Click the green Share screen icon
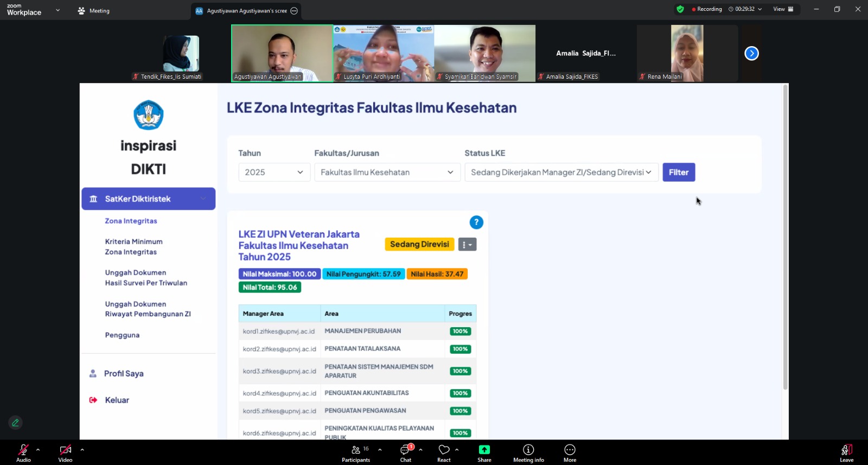The image size is (868, 465). coord(484,450)
